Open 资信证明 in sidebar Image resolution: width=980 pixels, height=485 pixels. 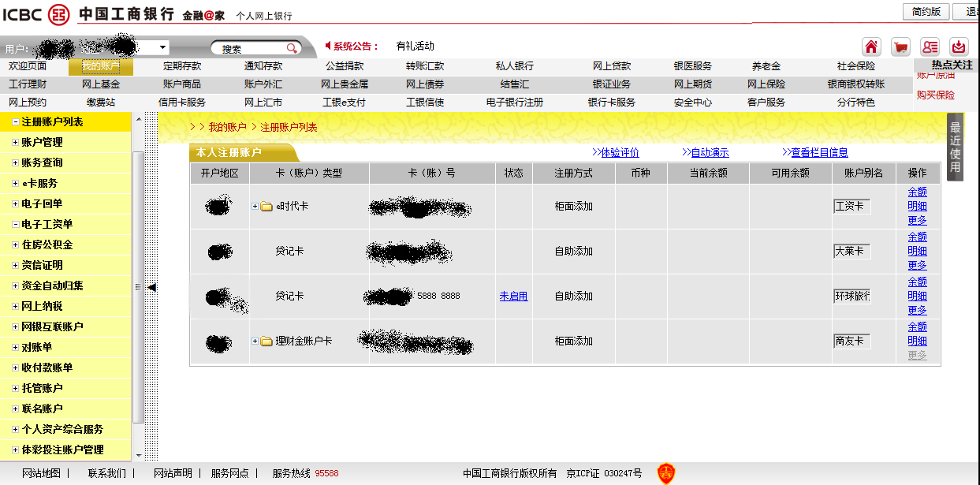[x=43, y=265]
